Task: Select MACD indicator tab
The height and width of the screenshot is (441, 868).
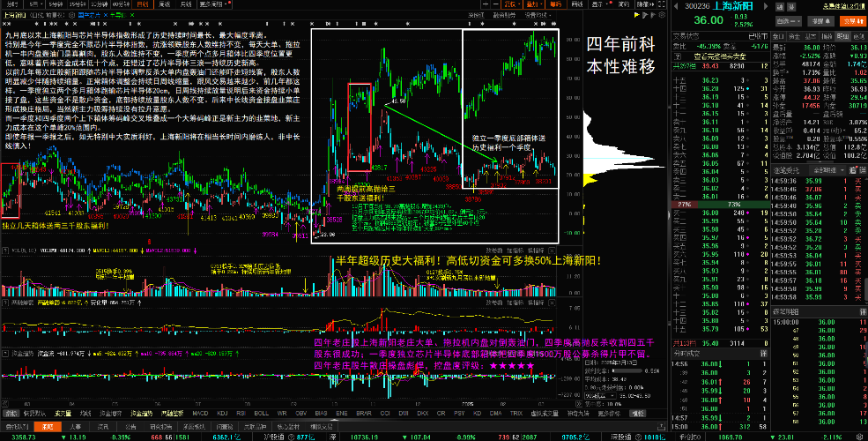Action: 200,414
